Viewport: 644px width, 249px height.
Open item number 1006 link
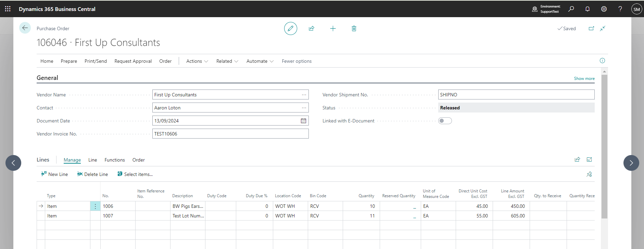pos(108,206)
